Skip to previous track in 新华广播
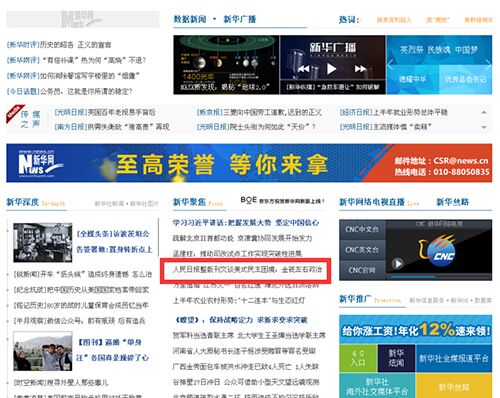500x398 pixels. [x=304, y=69]
